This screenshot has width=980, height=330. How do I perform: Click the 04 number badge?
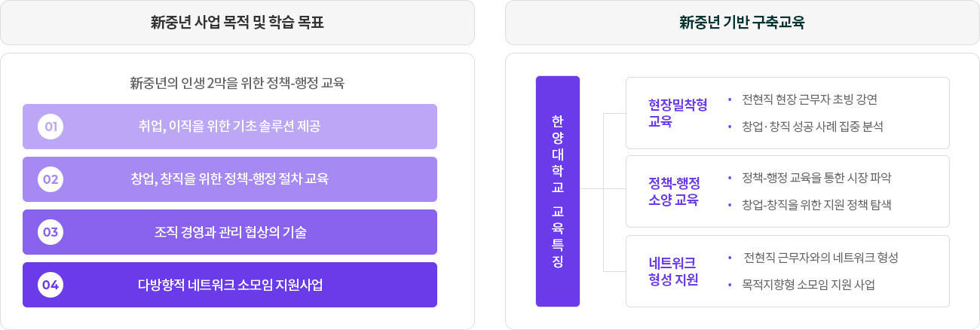[51, 285]
